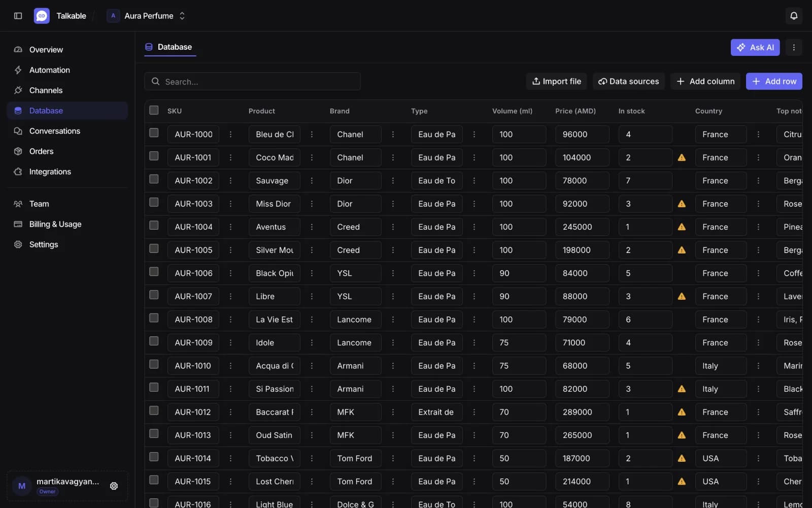Open the cell menu next to USA in AUR-1015
This screenshot has height=508, width=812.
(x=758, y=482)
